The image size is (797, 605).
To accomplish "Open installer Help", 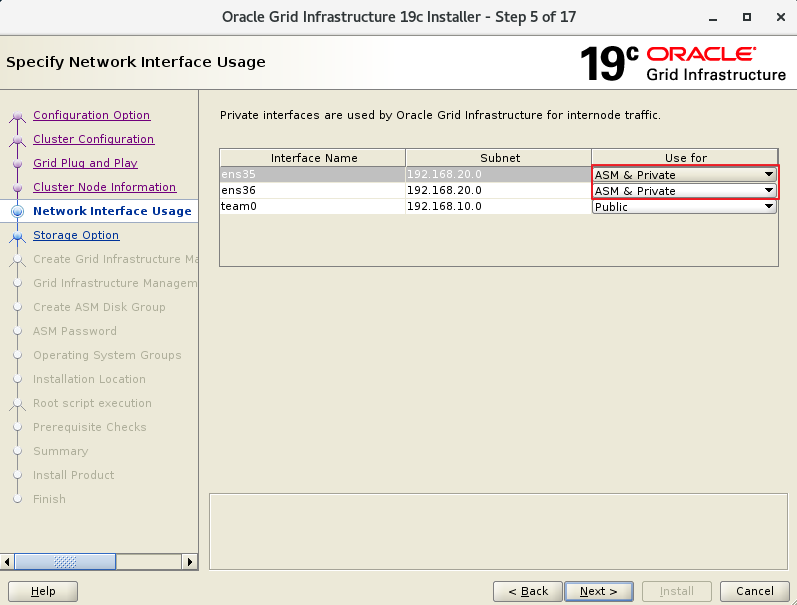I will pos(43,591).
